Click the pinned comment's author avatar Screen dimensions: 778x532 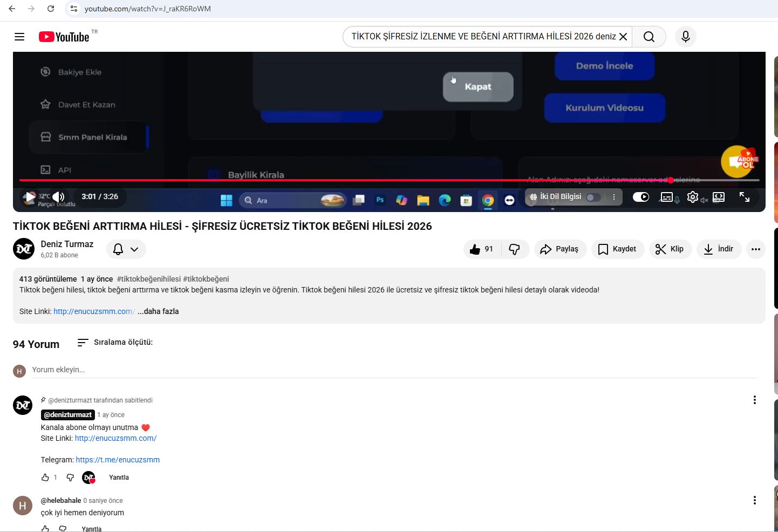click(23, 405)
